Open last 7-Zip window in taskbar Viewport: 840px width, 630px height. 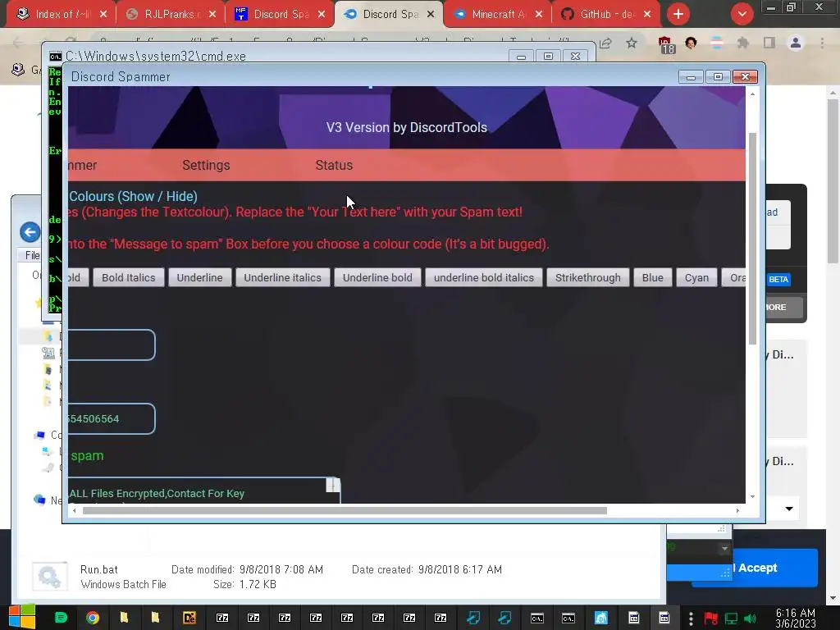441,618
